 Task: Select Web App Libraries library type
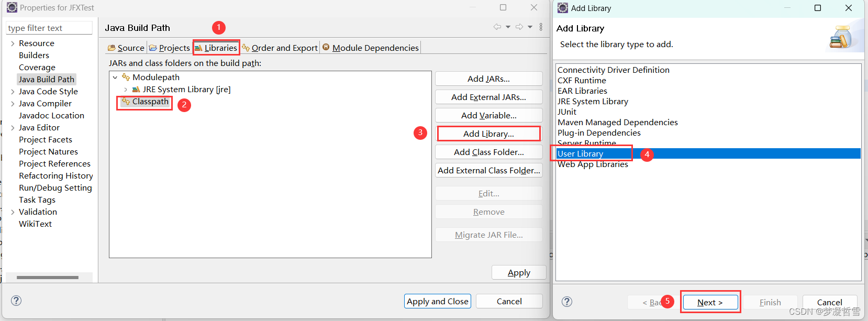coord(593,164)
